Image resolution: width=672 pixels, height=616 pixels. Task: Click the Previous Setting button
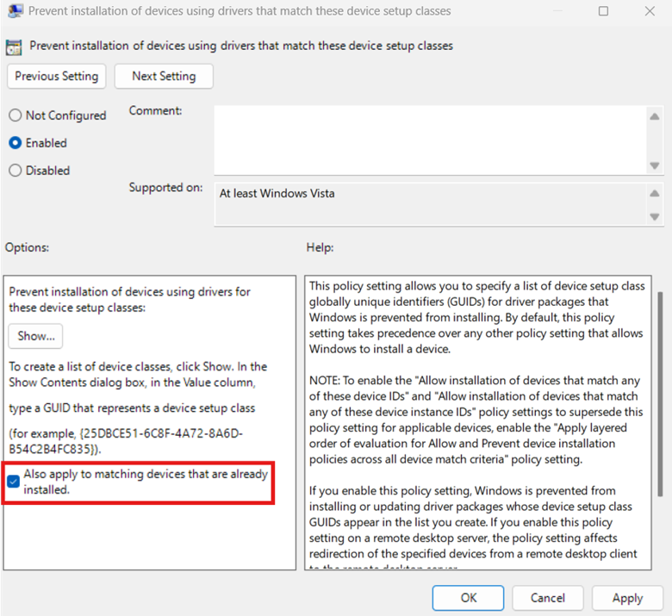(x=57, y=76)
